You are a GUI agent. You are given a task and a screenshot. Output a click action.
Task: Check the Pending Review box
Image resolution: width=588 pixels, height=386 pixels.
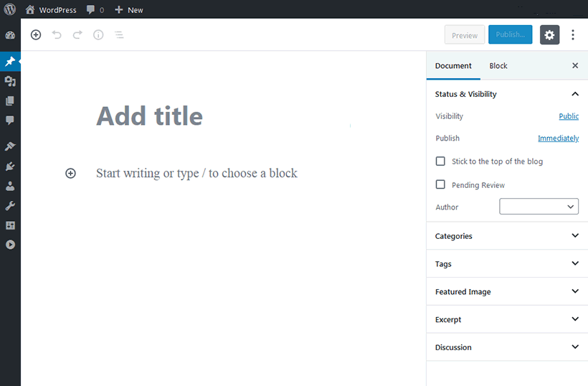pos(440,185)
